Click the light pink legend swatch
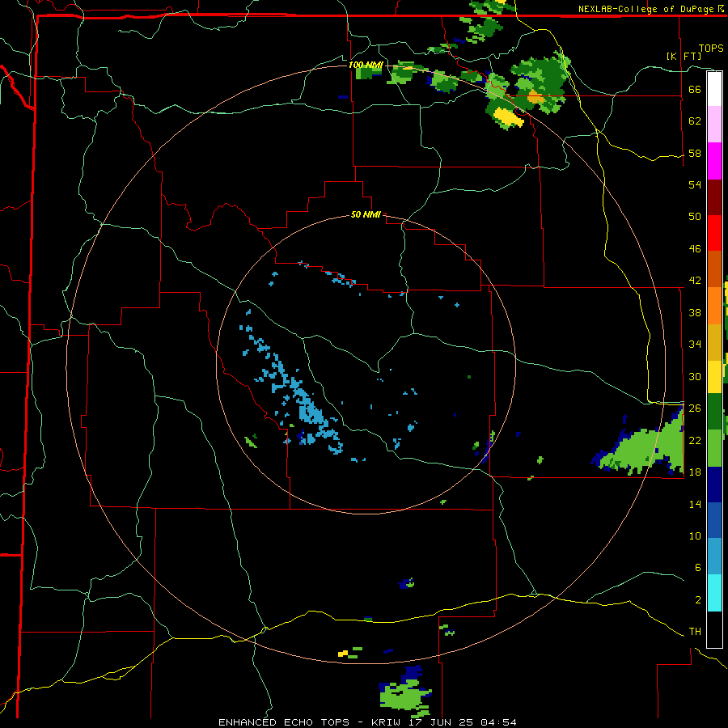 [x=714, y=124]
